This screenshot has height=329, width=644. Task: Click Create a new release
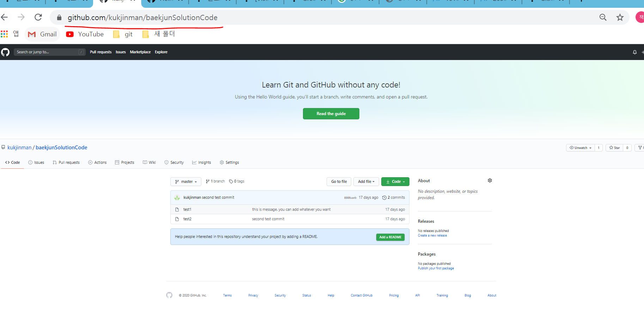432,235
